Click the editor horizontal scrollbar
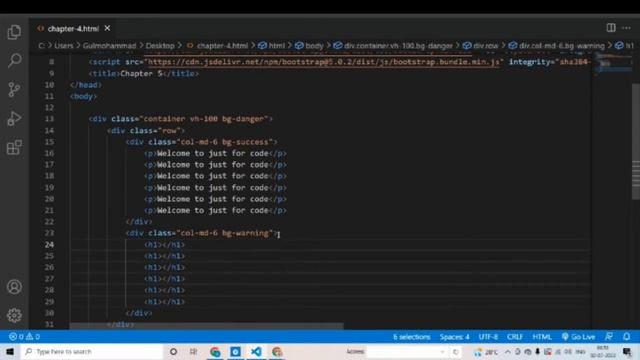 (x=206, y=326)
